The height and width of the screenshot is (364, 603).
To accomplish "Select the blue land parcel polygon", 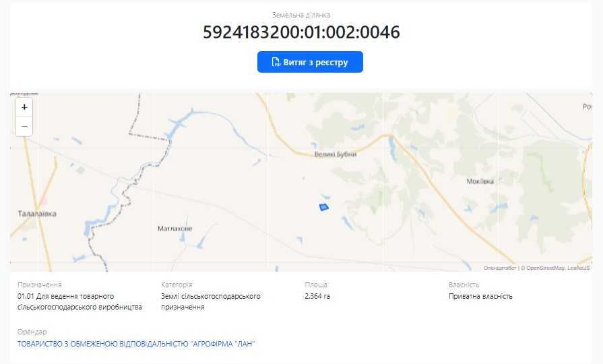I will [324, 207].
